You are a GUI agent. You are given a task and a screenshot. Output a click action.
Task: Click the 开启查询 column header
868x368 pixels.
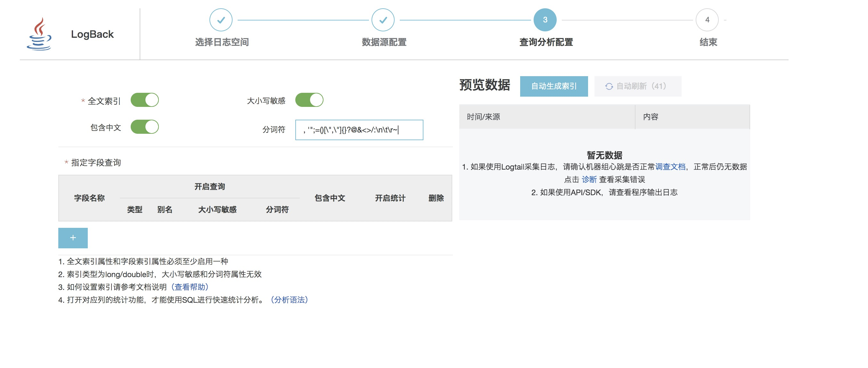(209, 187)
